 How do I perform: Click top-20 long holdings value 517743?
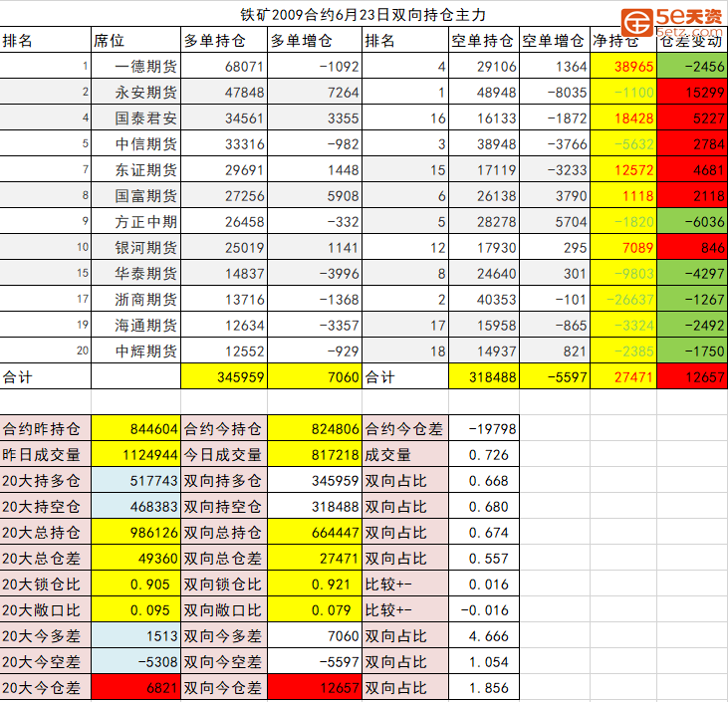[135, 481]
